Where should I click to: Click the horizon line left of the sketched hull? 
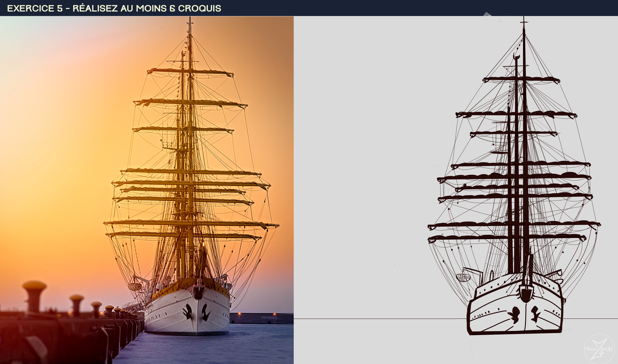point(380,319)
